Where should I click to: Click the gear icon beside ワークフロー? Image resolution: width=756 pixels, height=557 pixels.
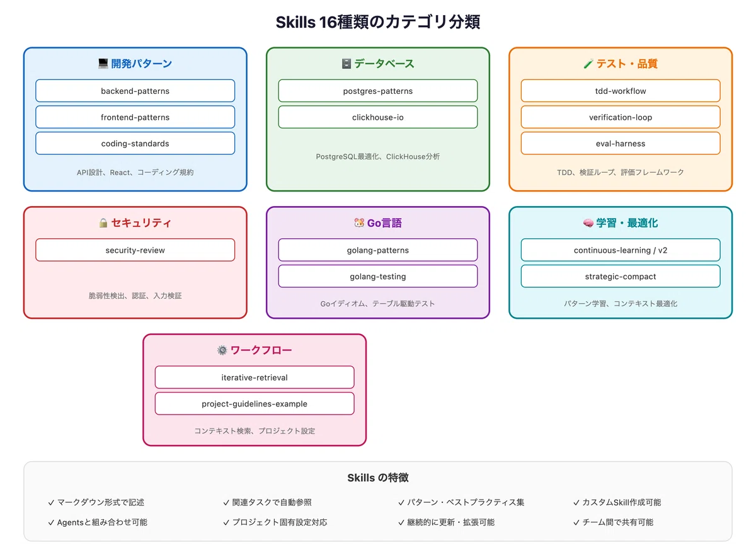[222, 350]
